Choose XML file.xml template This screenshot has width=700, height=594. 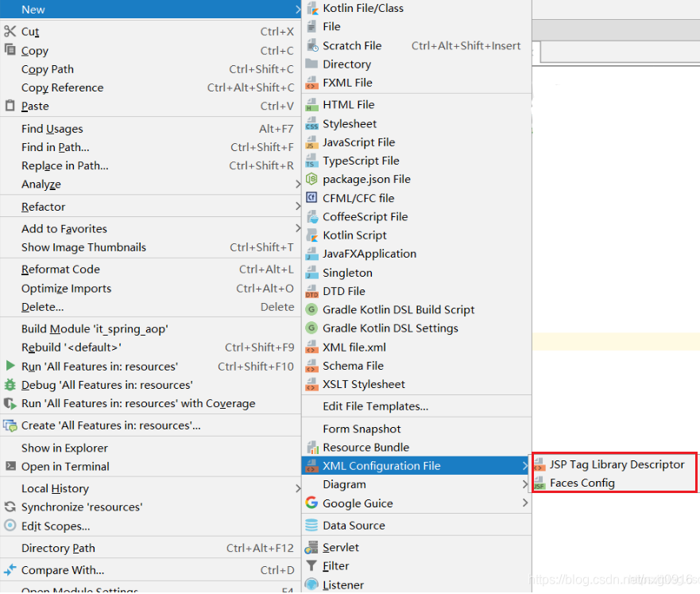click(416, 347)
